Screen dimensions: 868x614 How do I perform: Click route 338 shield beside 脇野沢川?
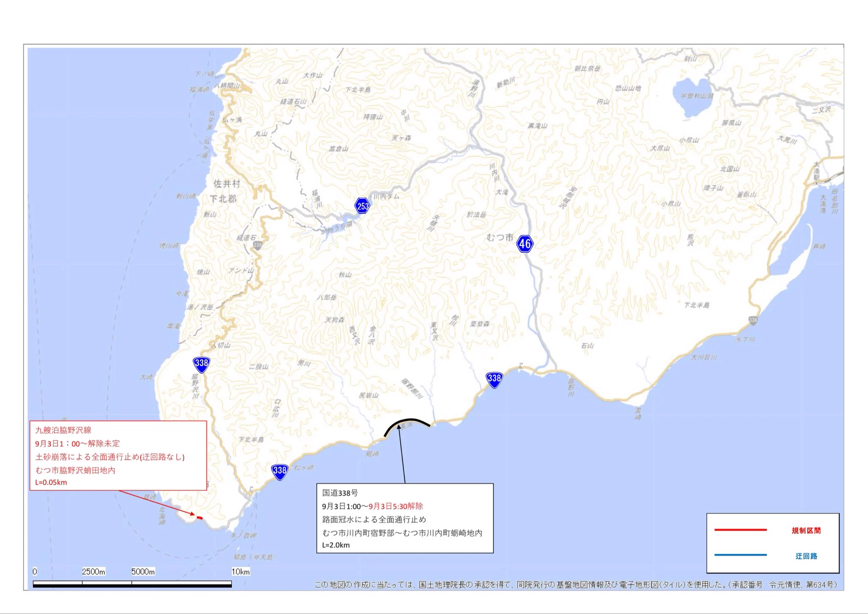click(201, 364)
